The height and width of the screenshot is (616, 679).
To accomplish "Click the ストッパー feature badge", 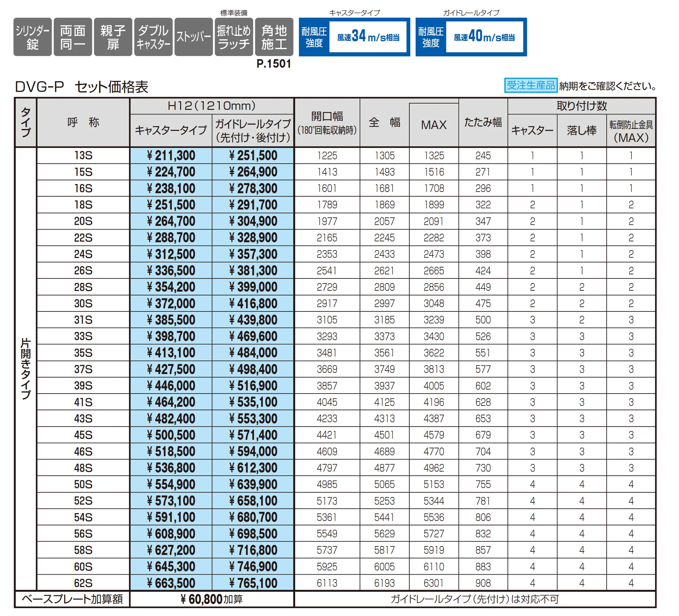I will pos(194,37).
